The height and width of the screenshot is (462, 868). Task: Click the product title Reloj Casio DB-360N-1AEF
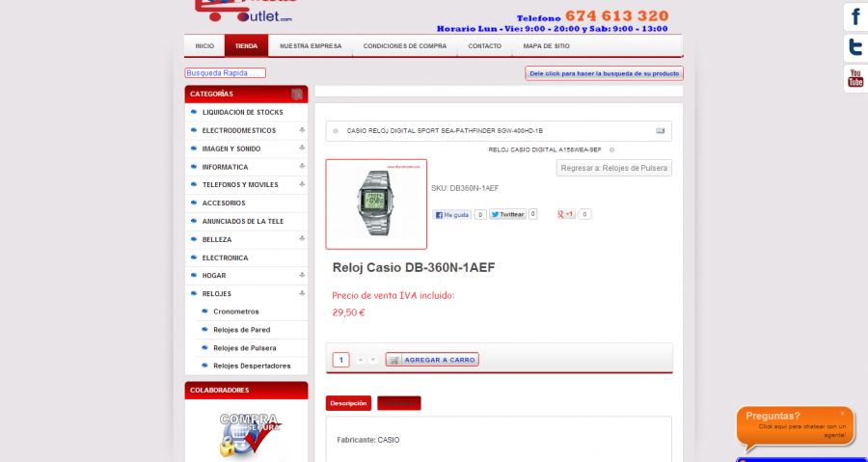(414, 268)
